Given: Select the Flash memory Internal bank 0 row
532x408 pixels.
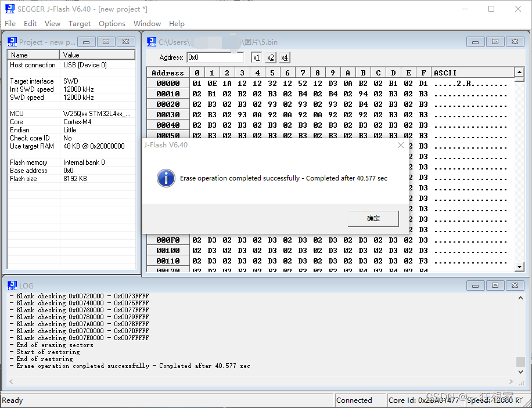Looking at the screenshot, I should 71,163.
